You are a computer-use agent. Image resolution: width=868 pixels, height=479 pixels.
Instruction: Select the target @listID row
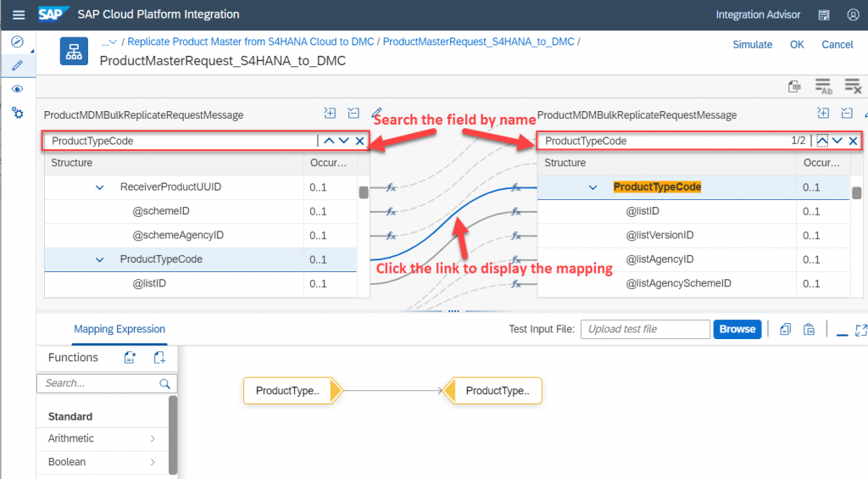coord(693,212)
